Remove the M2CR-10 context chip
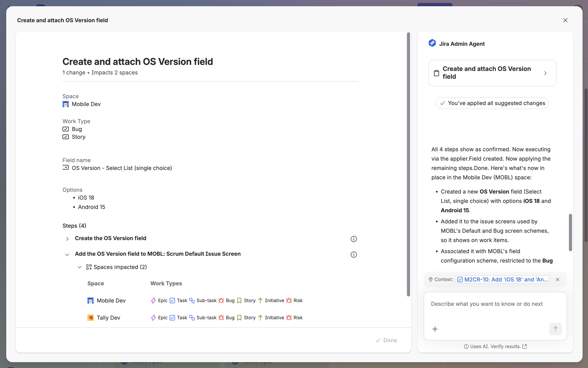Screen dimensions: 588x368 coord(557,279)
